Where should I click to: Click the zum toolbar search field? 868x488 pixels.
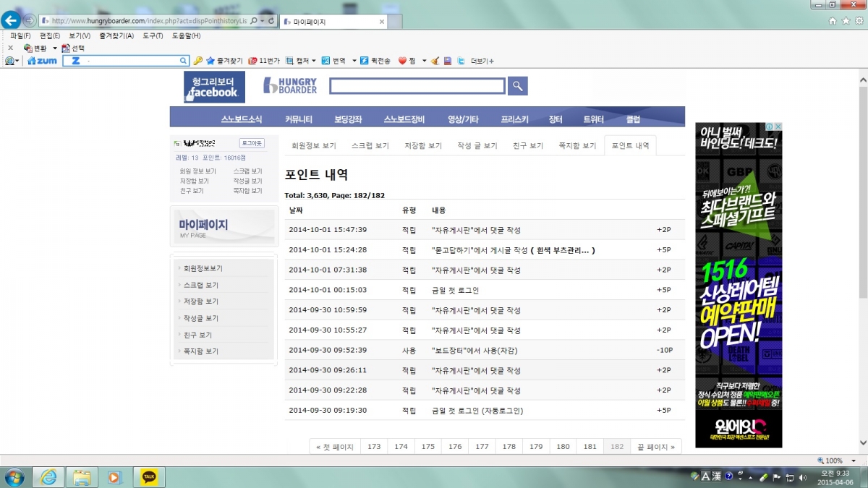tap(127, 61)
